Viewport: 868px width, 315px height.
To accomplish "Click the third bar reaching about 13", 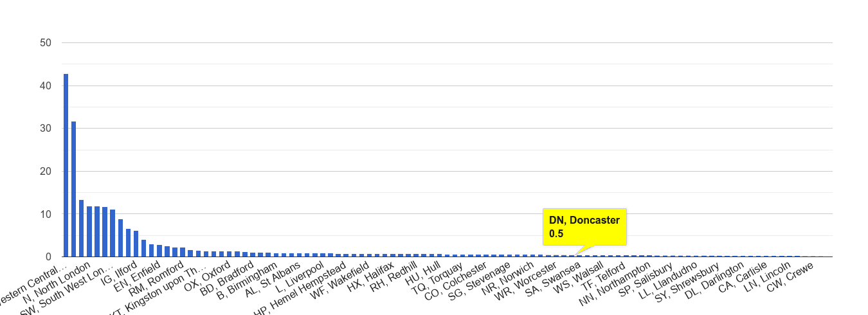I will pyautogui.click(x=81, y=228).
